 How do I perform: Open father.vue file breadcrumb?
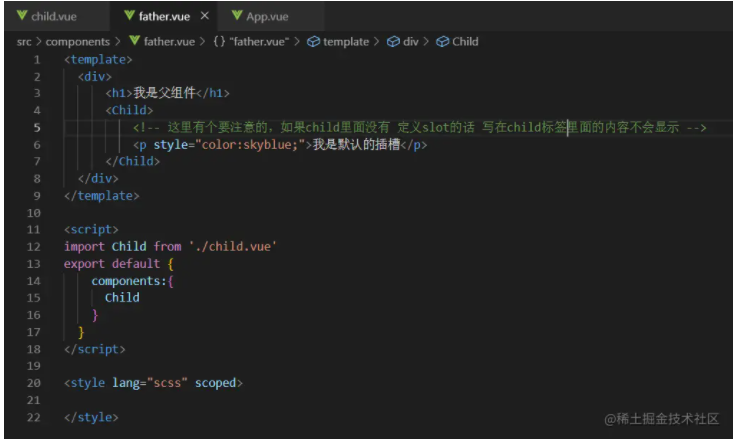click(169, 42)
